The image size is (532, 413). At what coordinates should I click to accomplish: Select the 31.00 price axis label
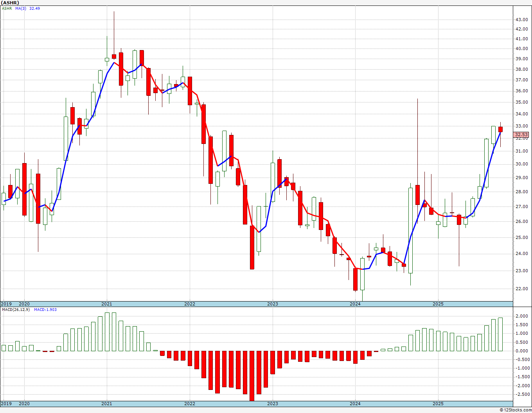pyautogui.click(x=521, y=151)
